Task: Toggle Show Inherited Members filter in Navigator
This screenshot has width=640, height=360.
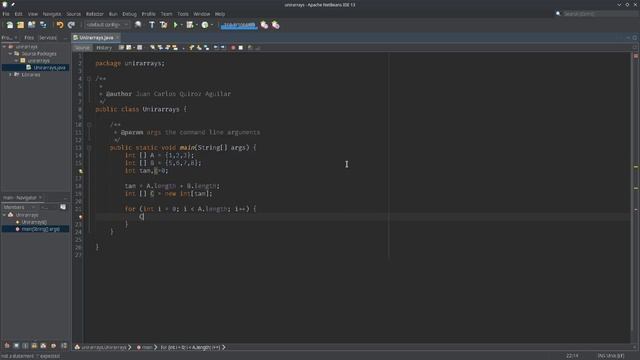Action: [7, 346]
